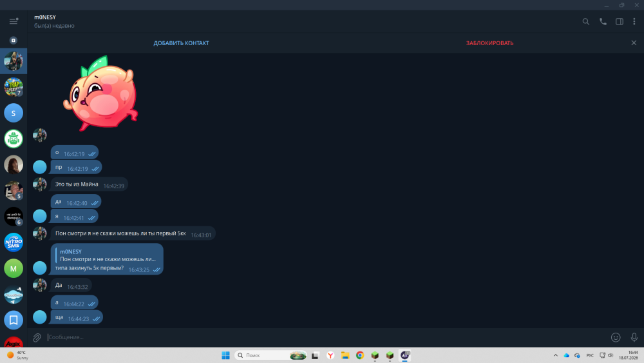This screenshot has height=363, width=644.
Task: Open the chat with green M avatar
Action: click(x=14, y=268)
